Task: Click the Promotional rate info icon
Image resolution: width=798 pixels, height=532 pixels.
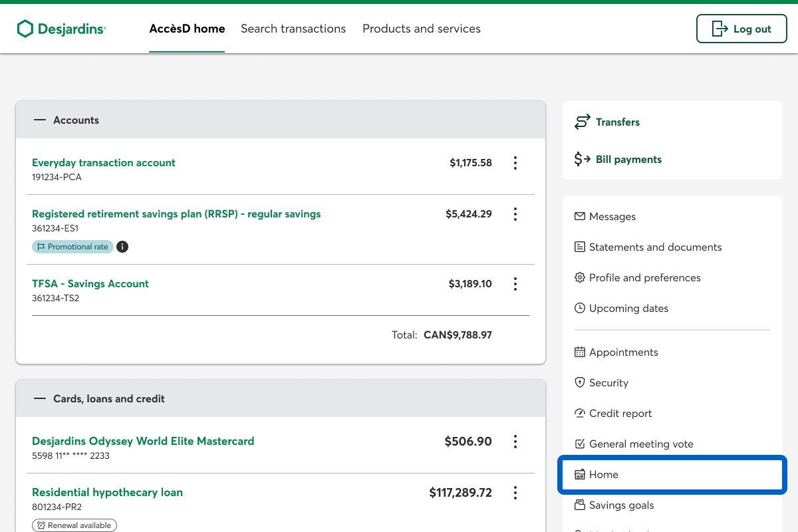Action: coord(122,247)
